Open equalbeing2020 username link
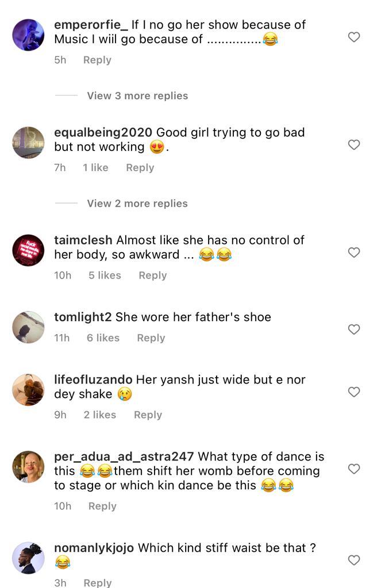The image size is (385, 588). 103,132
